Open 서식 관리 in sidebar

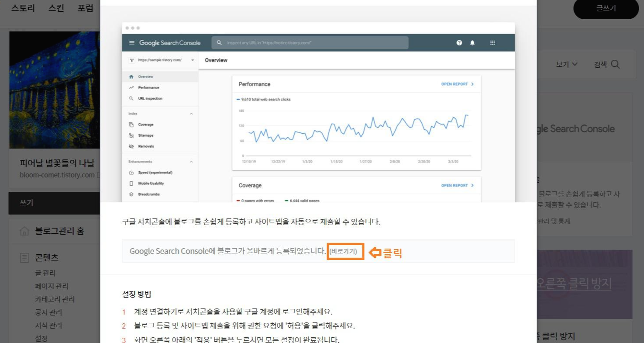48,326
